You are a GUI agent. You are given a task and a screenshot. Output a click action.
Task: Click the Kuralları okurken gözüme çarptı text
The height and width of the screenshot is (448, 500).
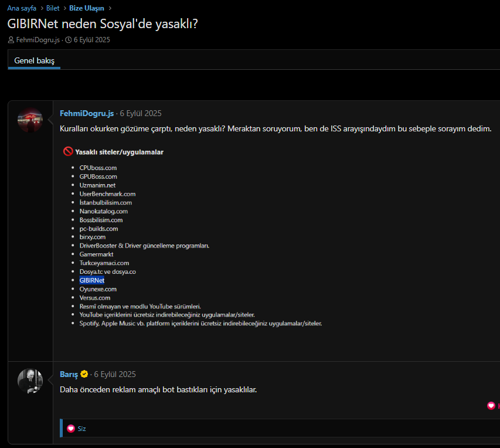[x=275, y=128]
